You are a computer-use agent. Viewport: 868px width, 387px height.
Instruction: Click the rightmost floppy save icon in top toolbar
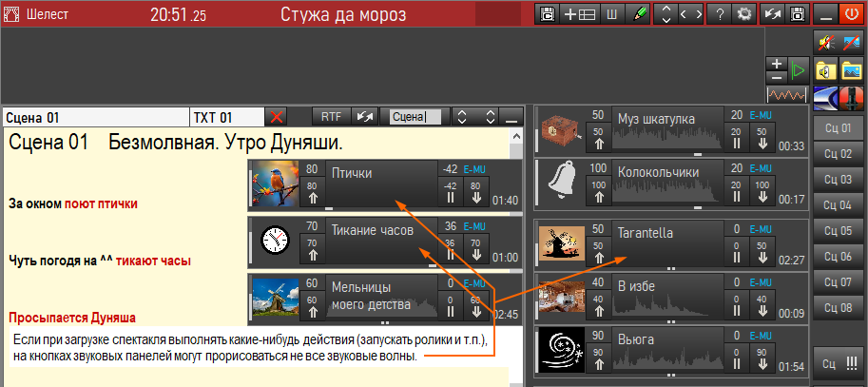click(x=797, y=14)
